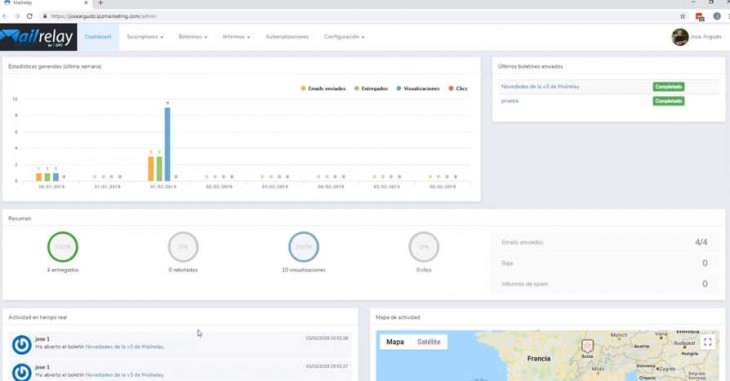Screen dimensions: 730x381
Task: Click the Mailrelay logo
Action: tap(38, 37)
